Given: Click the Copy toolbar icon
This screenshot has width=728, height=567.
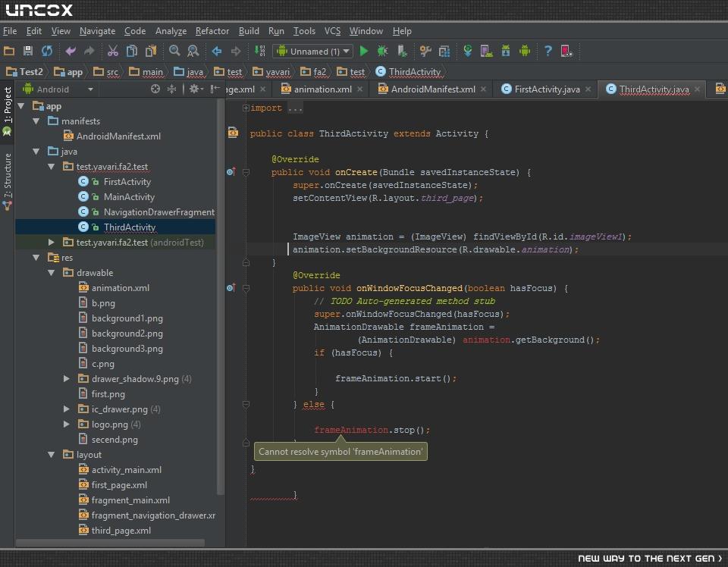Looking at the screenshot, I should coord(132,51).
